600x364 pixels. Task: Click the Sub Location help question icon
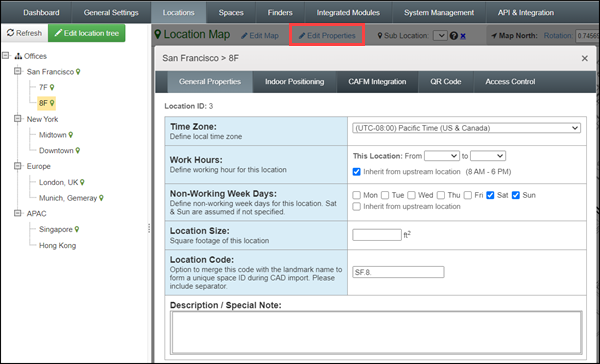click(454, 36)
